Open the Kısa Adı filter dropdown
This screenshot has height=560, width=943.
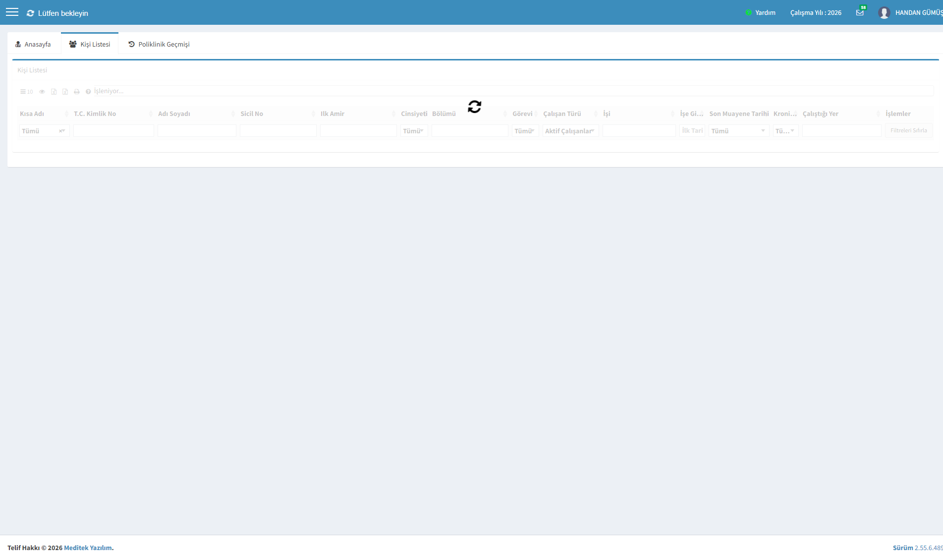click(44, 131)
